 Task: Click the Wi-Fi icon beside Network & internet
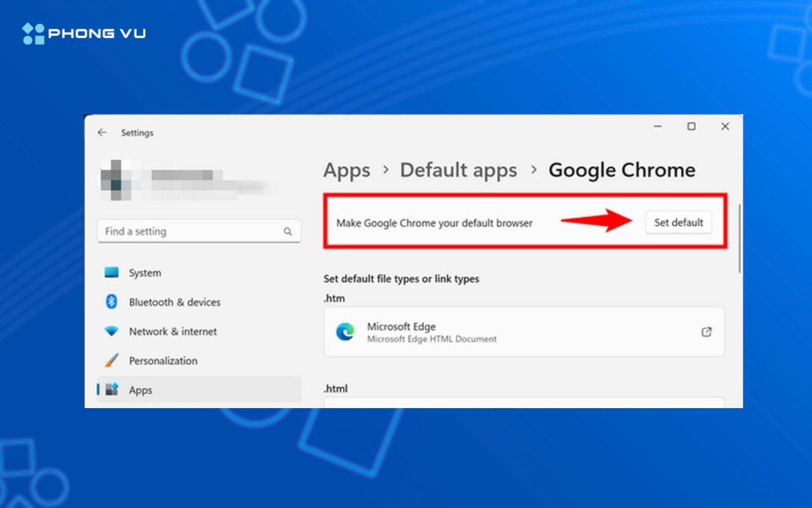pos(112,331)
